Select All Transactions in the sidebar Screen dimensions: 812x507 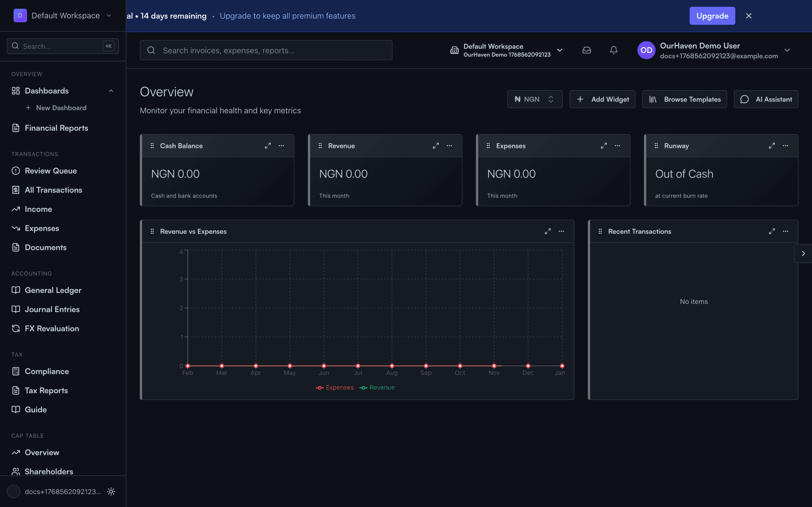coord(53,190)
